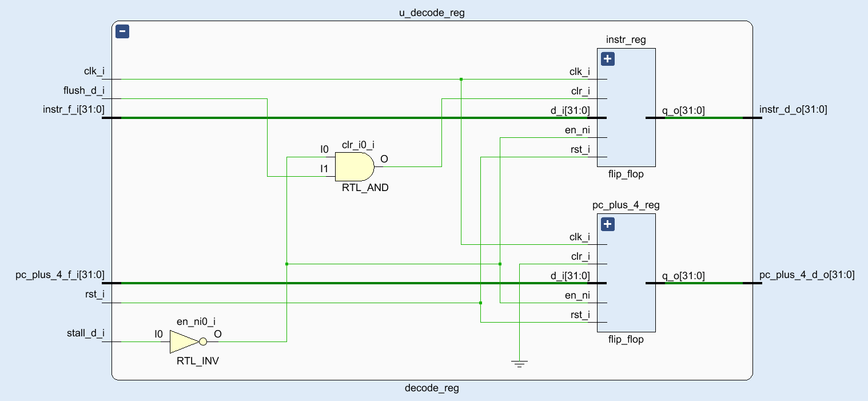Screen dimensions: 868x401
Task: Collapse the u_decode_reg module with minus button
Action: [x=122, y=31]
